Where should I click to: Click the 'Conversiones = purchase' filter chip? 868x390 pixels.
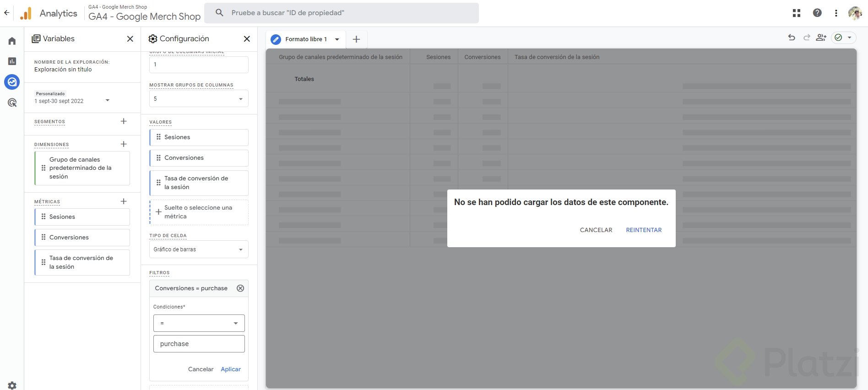tap(191, 288)
